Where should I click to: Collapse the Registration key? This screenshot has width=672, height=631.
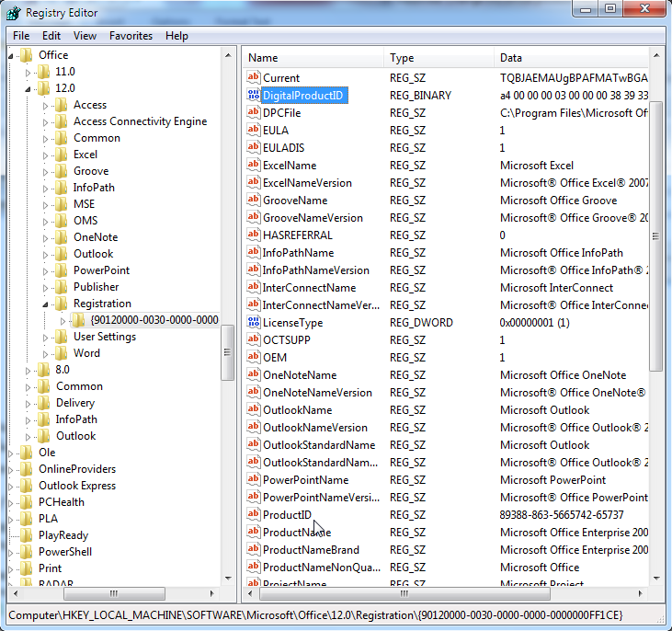click(45, 304)
